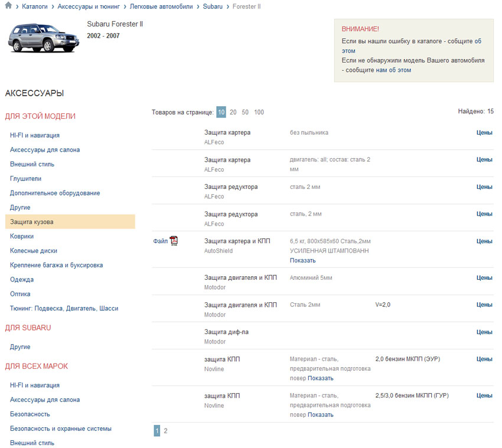Viewport: 502px width, 448px height.
Task: Click the home icon in breadcrumbs
Action: coord(8,6)
